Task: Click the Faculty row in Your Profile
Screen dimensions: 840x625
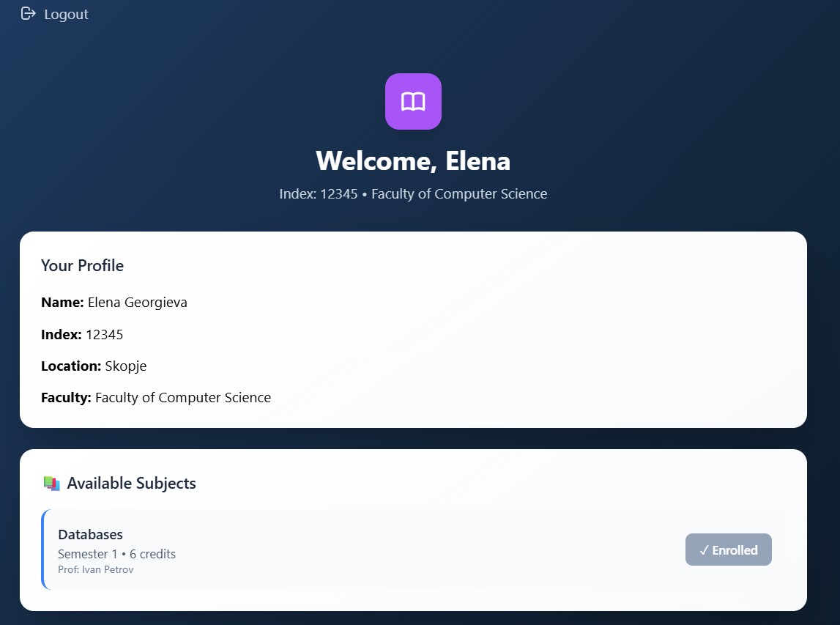Action: tap(156, 398)
